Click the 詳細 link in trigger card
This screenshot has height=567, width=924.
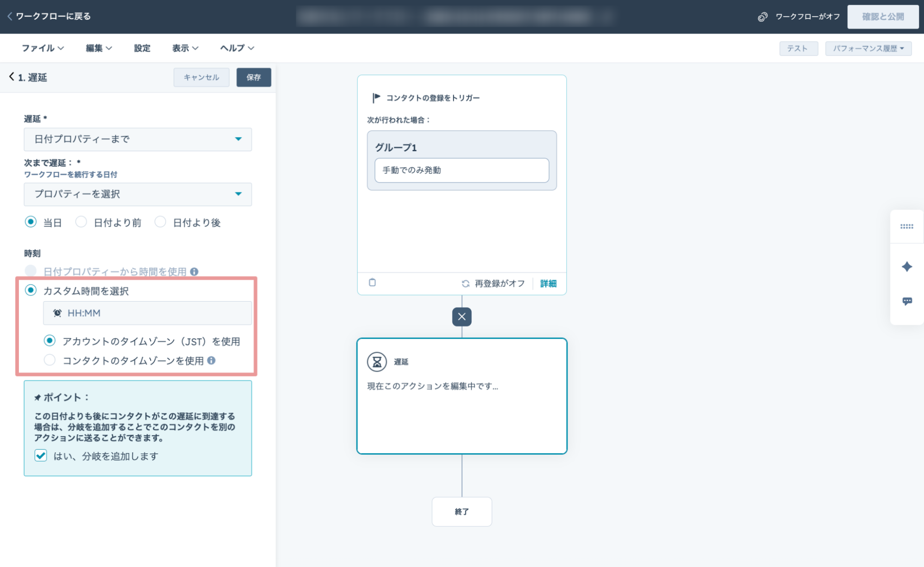[548, 283]
